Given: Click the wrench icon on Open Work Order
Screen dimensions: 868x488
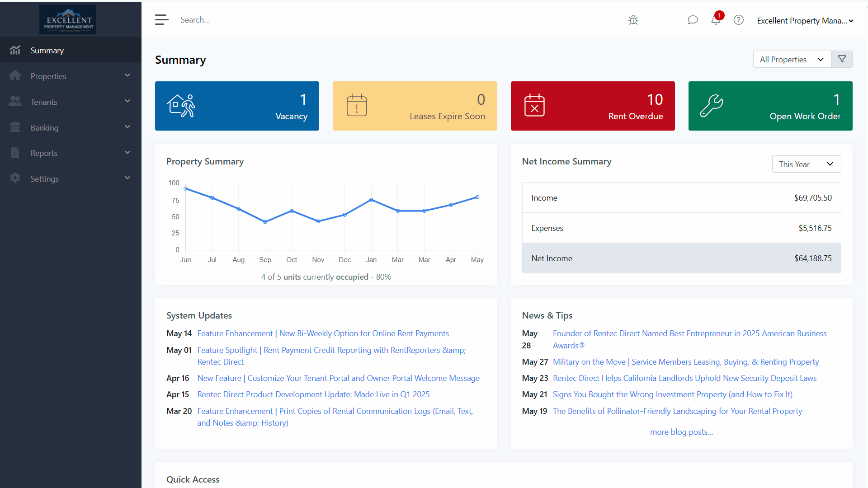Looking at the screenshot, I should coord(711,106).
